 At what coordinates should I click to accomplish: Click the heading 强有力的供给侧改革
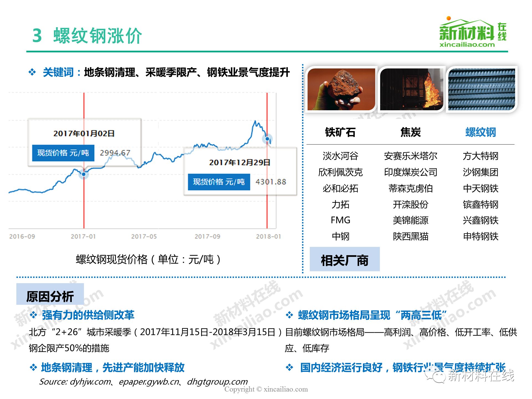click(88, 315)
